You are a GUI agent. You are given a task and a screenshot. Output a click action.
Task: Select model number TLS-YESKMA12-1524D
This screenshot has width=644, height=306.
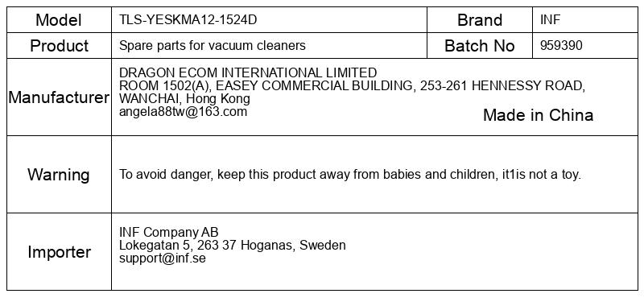tap(188, 19)
